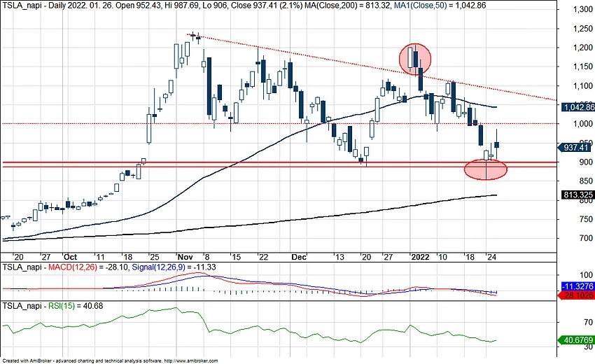Click the 1,300 price axis label
The image size is (595, 364).
(x=582, y=9)
